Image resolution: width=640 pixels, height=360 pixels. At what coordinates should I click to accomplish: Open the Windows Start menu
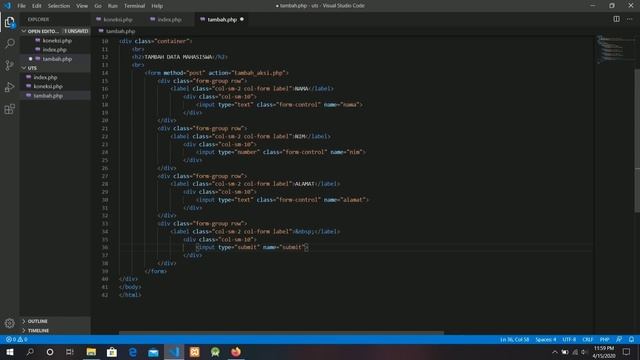tap(10, 352)
